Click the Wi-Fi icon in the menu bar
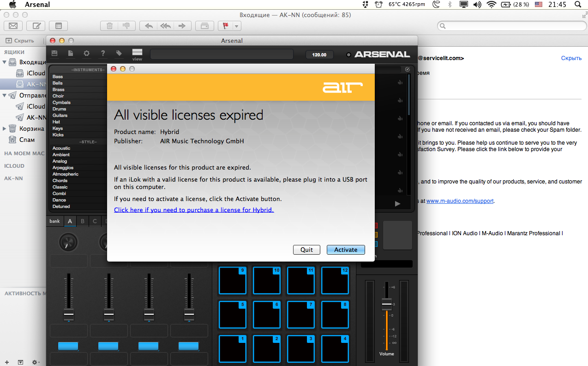The width and height of the screenshot is (588, 366). (491, 5)
